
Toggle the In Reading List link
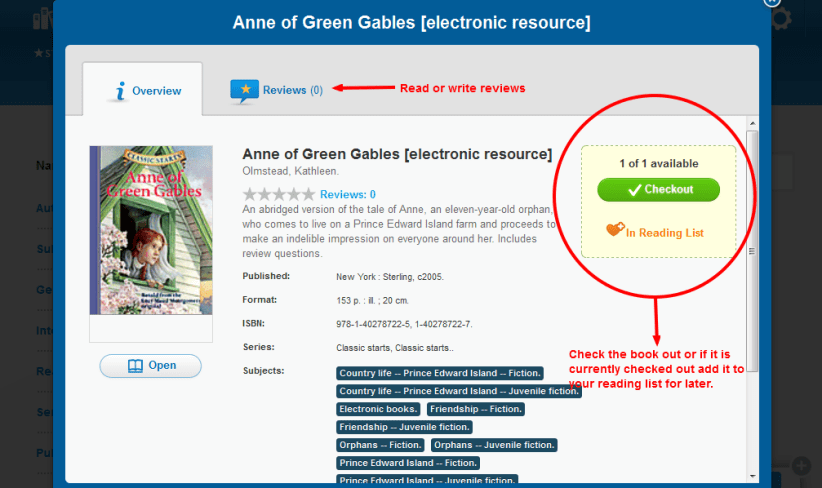[x=664, y=233]
